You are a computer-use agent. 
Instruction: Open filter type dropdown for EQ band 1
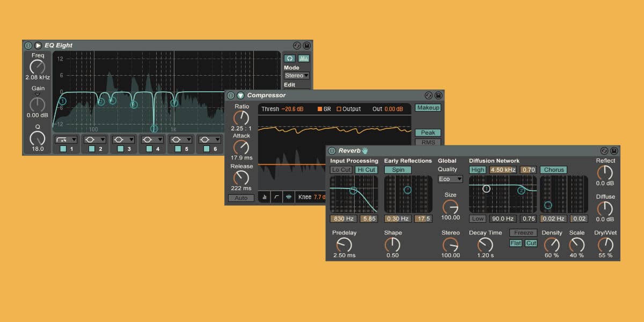(x=67, y=140)
